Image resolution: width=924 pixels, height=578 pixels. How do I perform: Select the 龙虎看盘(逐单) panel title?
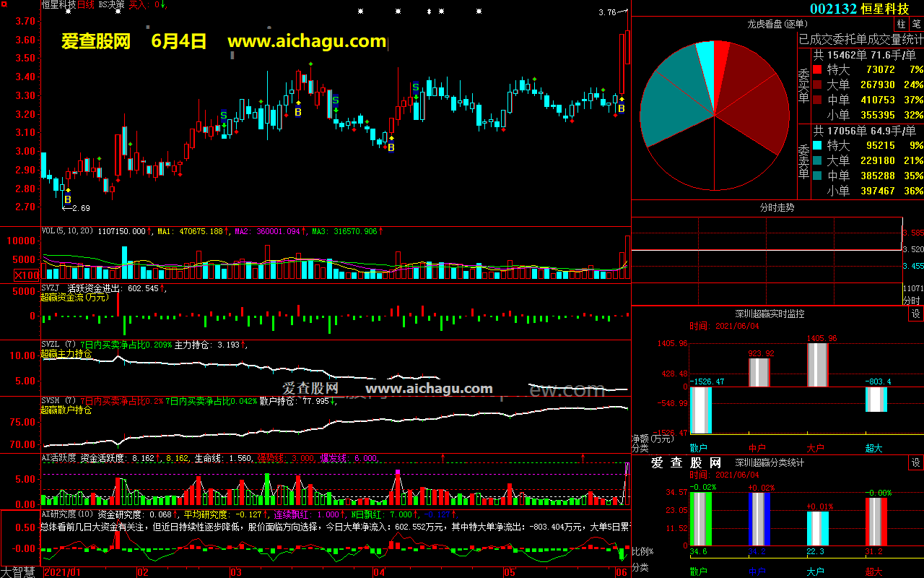pyautogui.click(x=777, y=24)
